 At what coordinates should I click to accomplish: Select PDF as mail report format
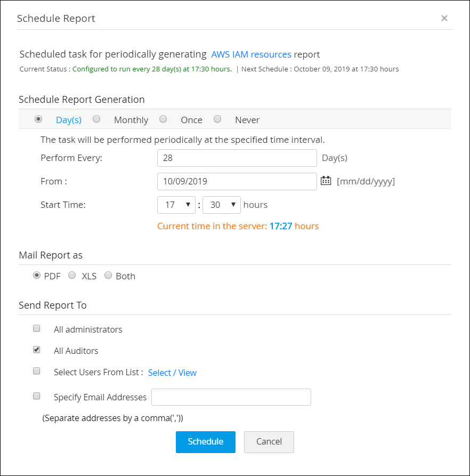coord(37,276)
